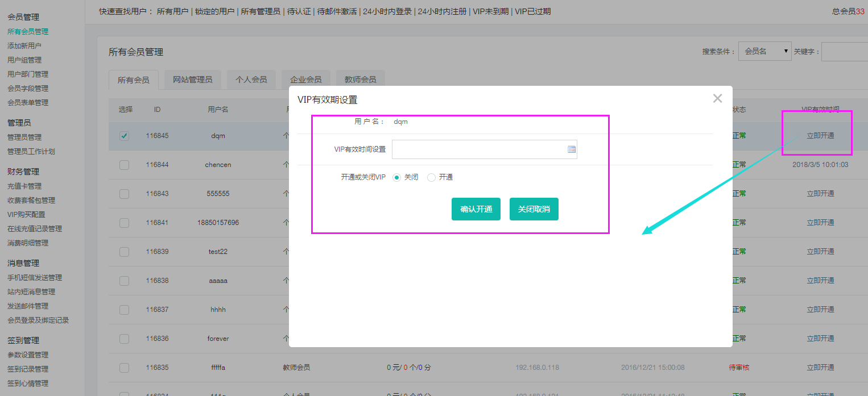Tick the checkbox for user chencen
The height and width of the screenshot is (396, 868).
point(124,165)
